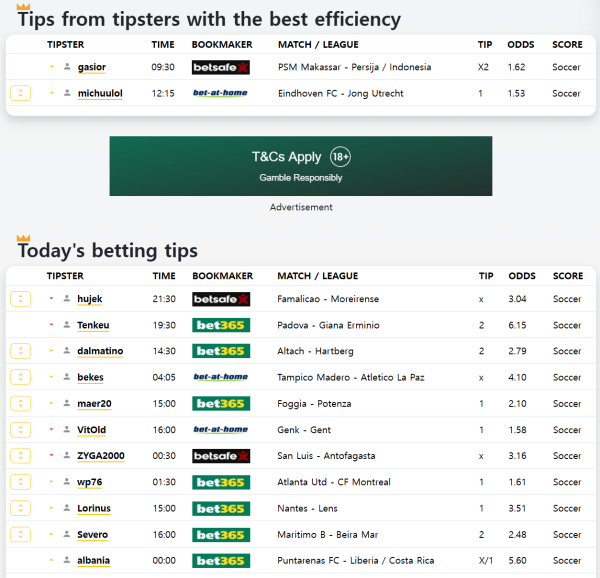Expand the wp76 row toggle
600x578 pixels.
[20, 482]
